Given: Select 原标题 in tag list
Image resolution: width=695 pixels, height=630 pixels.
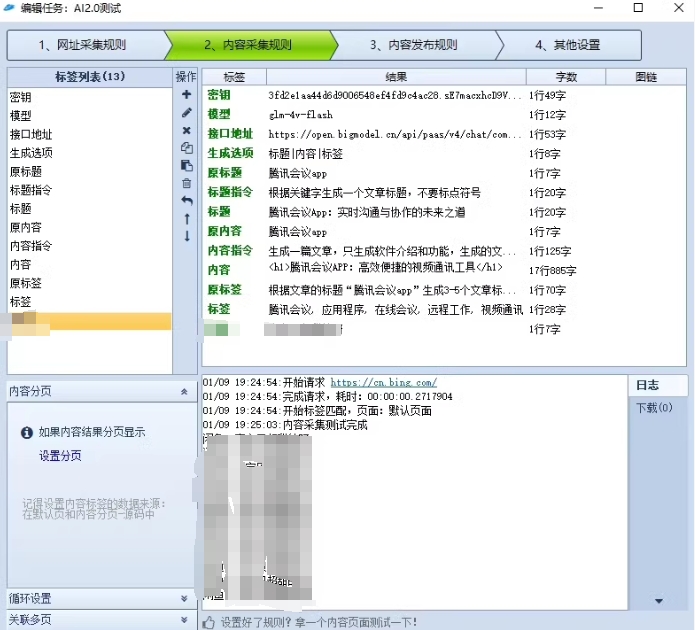Looking at the screenshot, I should (90, 172).
